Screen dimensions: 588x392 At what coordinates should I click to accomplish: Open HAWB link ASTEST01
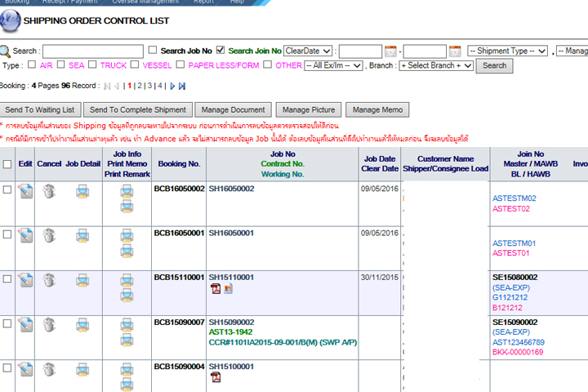click(510, 253)
